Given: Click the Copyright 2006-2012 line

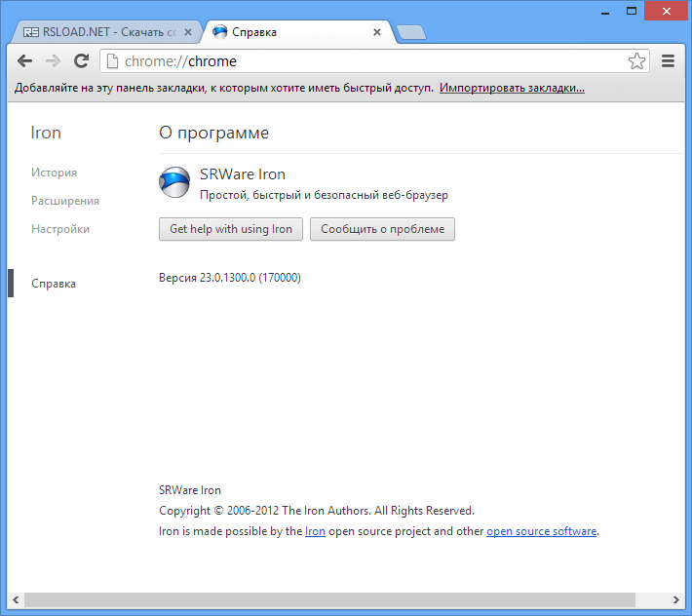Looking at the screenshot, I should pyautogui.click(x=317, y=511).
